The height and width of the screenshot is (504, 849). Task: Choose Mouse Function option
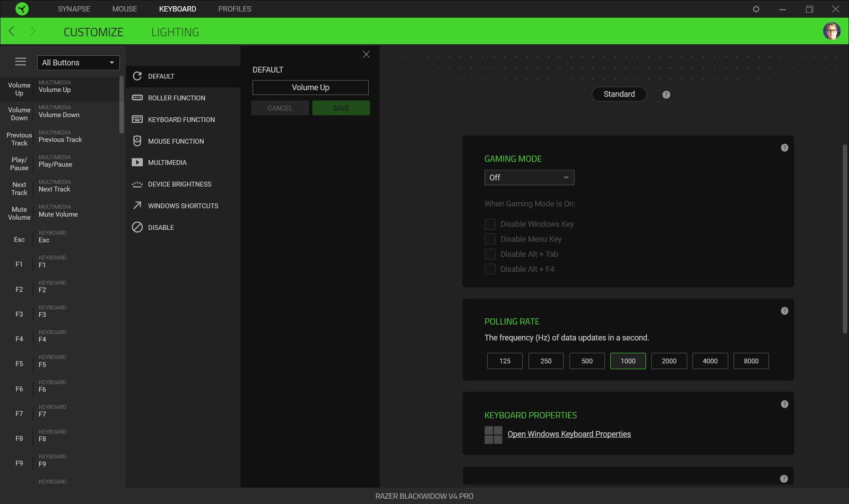[x=183, y=141]
